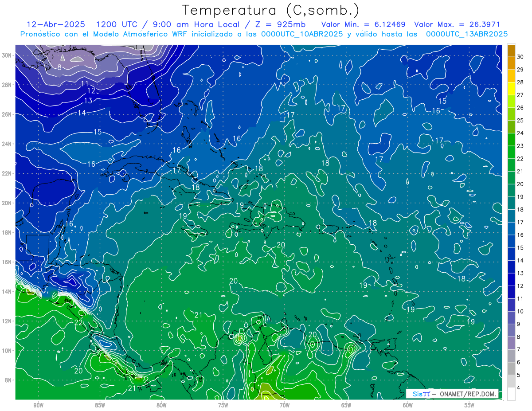Click the "85W" longitude axis label
The image size is (532, 411).
tap(100, 405)
